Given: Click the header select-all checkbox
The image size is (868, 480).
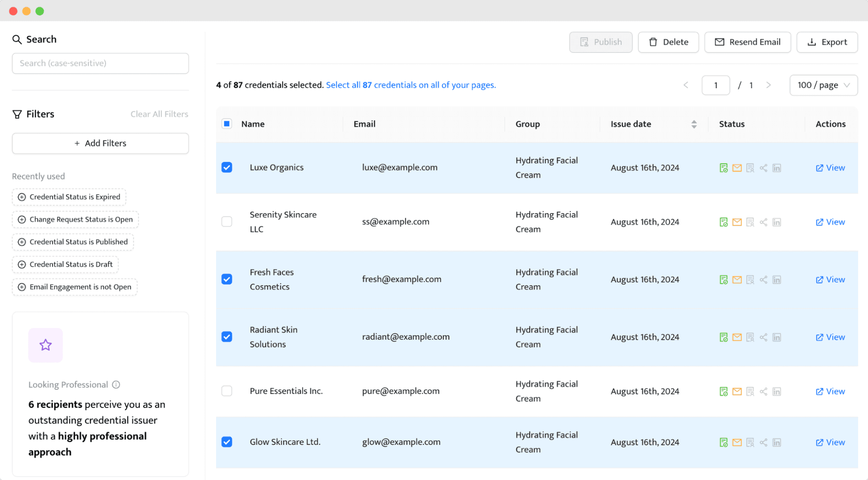Looking at the screenshot, I should (x=226, y=123).
